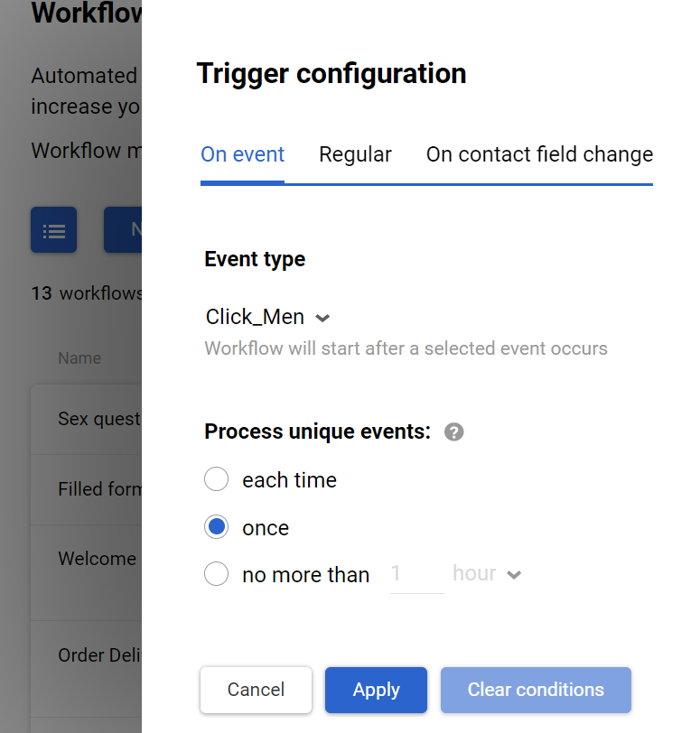This screenshot has height=733, width=700.
Task: Click the list view icon button
Action: pos(53,230)
